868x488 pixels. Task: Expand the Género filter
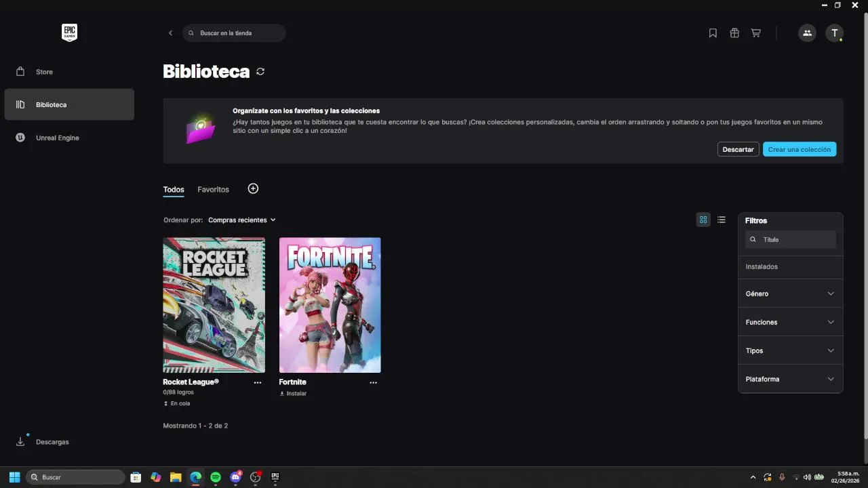(x=790, y=293)
